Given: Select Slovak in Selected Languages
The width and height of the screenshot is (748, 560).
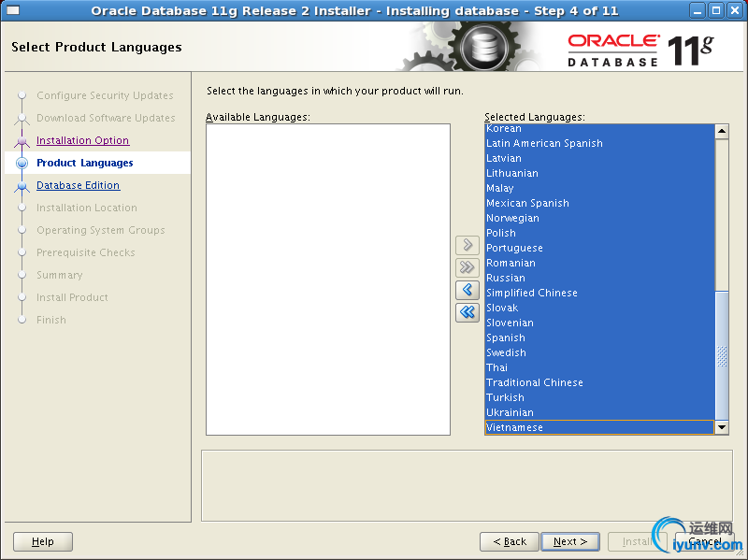Looking at the screenshot, I should coord(599,308).
